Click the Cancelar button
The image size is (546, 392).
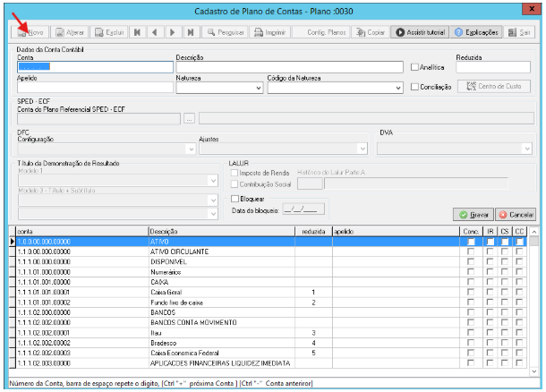[x=516, y=215]
